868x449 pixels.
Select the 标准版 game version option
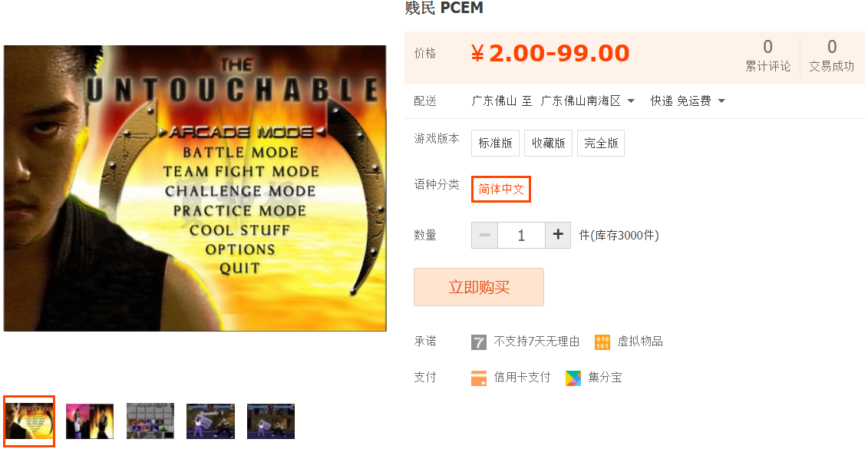pyautogui.click(x=496, y=143)
